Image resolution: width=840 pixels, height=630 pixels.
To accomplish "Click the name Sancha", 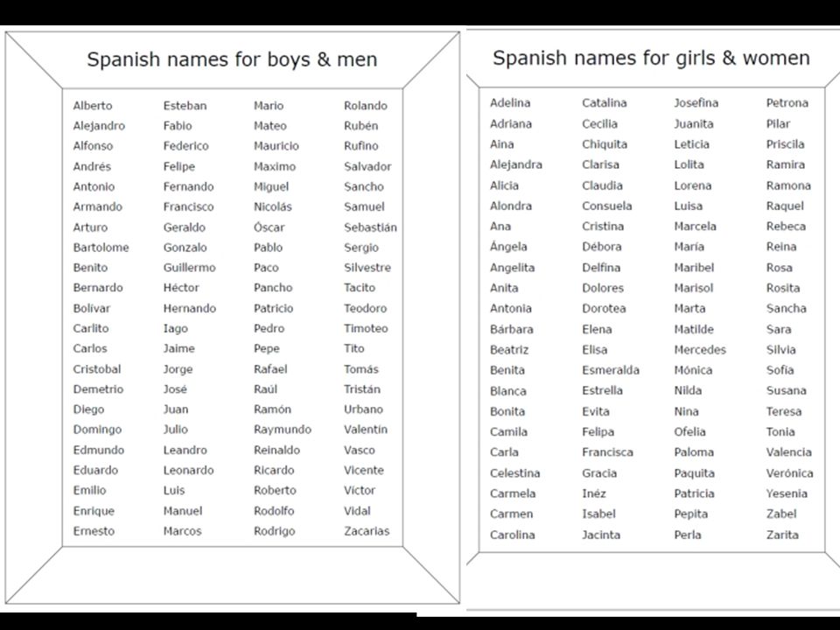I will click(787, 309).
